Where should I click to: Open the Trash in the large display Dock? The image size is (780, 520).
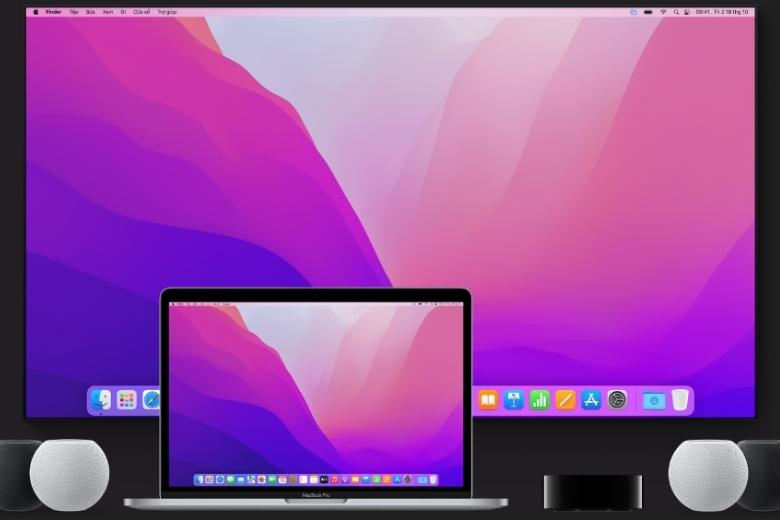680,400
